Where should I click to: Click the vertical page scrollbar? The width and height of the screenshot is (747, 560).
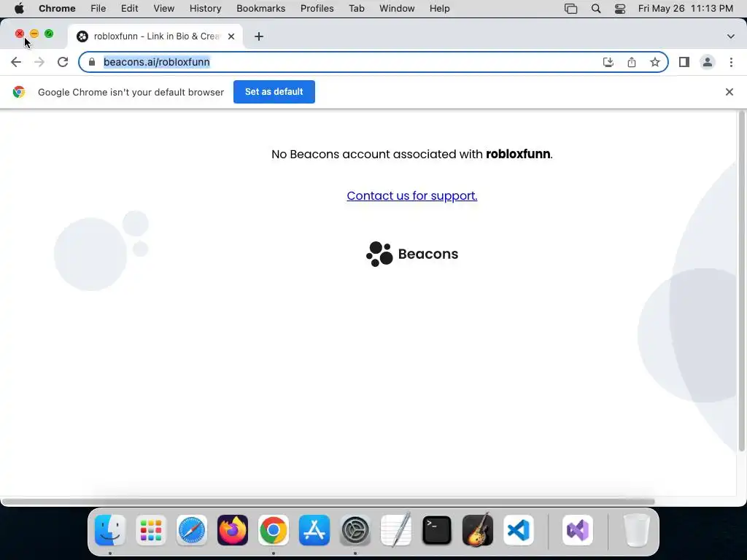point(741,281)
